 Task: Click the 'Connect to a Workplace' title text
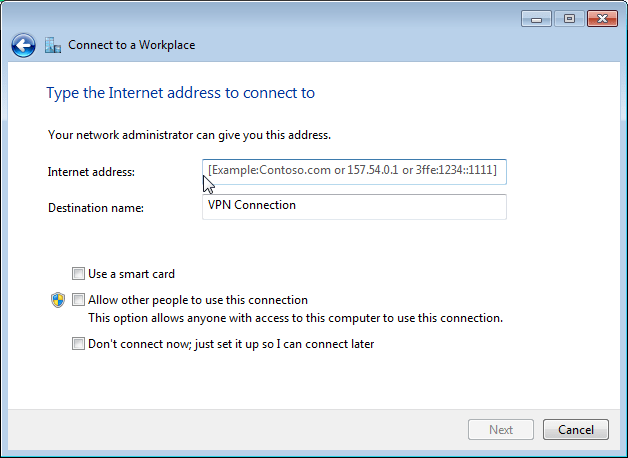131,45
